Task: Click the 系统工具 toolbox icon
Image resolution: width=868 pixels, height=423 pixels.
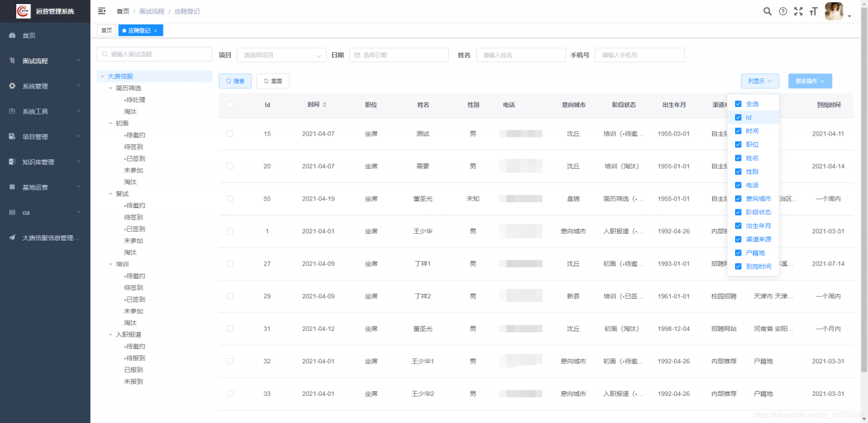Action: (x=12, y=111)
